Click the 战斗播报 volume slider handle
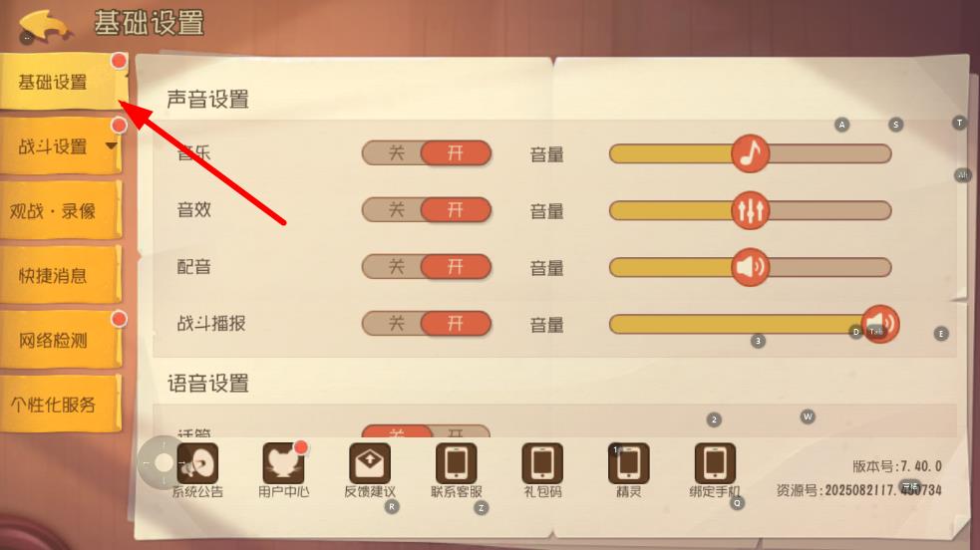 (x=880, y=324)
